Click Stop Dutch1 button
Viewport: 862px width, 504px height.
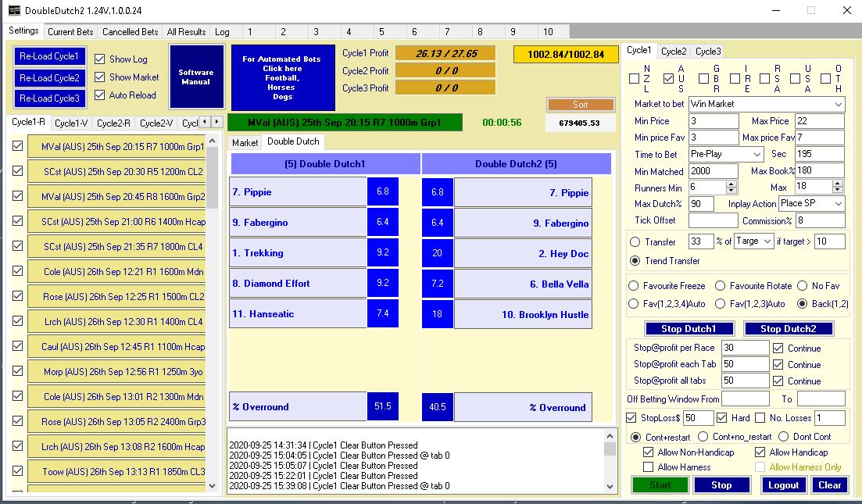click(x=689, y=329)
